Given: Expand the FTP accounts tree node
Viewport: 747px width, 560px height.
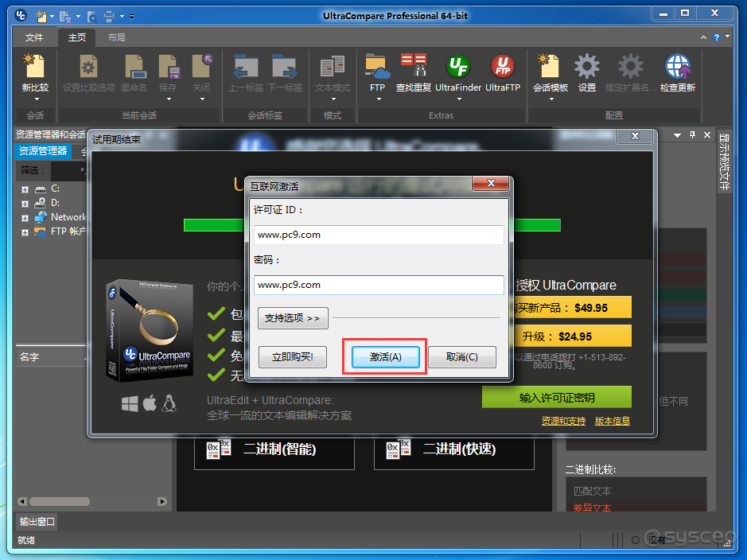Looking at the screenshot, I should [25, 232].
